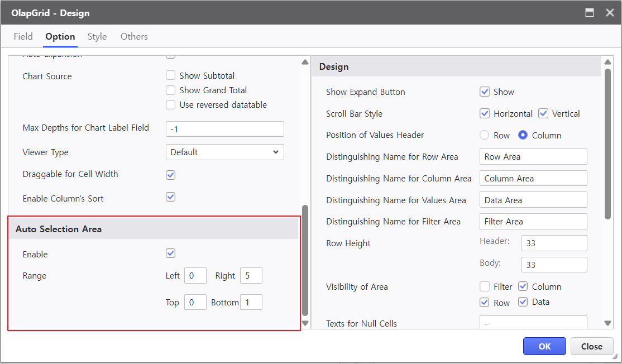Viewport: 622px width, 364px height.
Task: Maximize the OlapGrid Design dialog
Action: (589, 12)
